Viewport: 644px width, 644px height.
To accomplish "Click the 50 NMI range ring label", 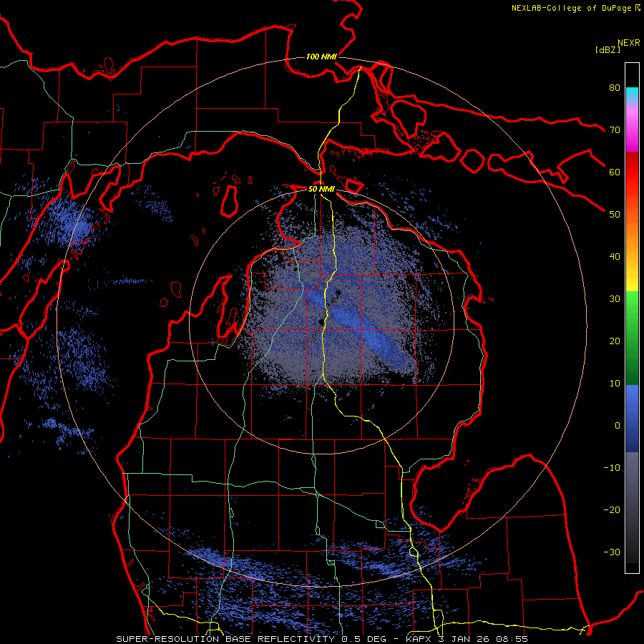I will tap(321, 190).
